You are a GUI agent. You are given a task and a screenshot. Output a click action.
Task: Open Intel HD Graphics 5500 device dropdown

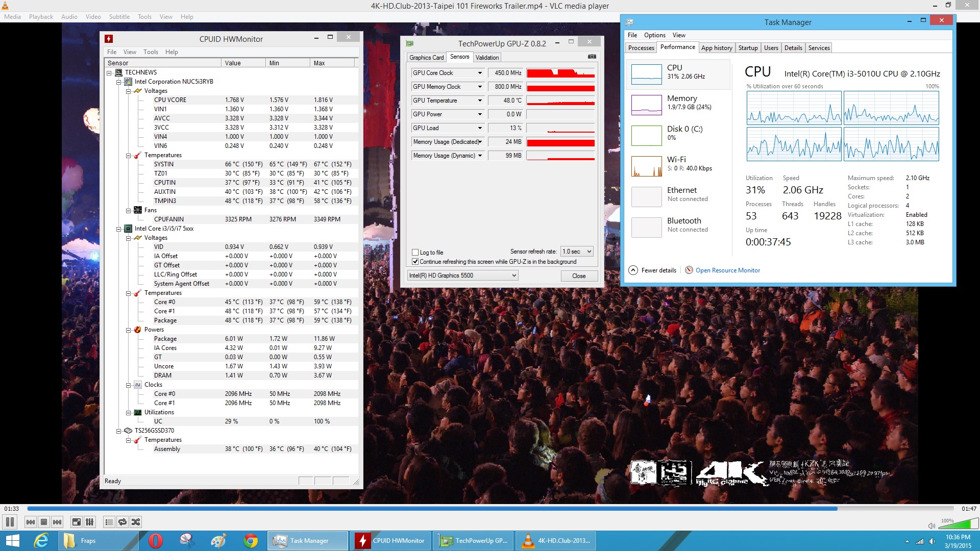462,275
